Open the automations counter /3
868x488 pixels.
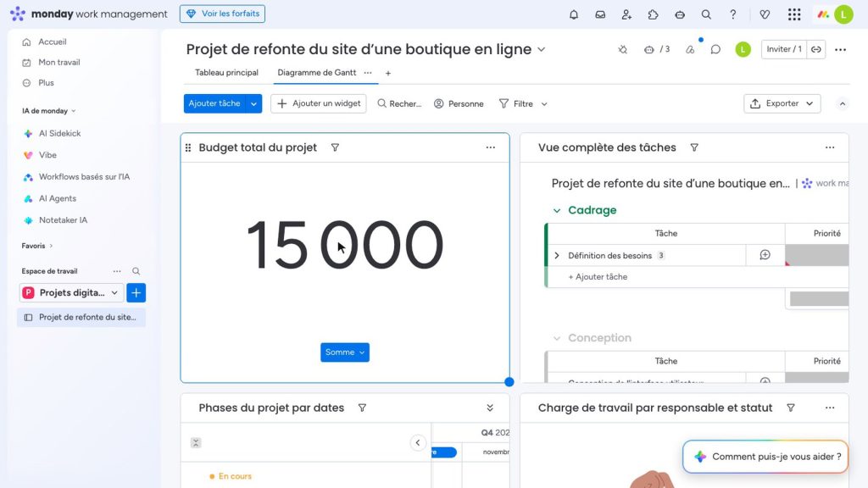coord(657,49)
